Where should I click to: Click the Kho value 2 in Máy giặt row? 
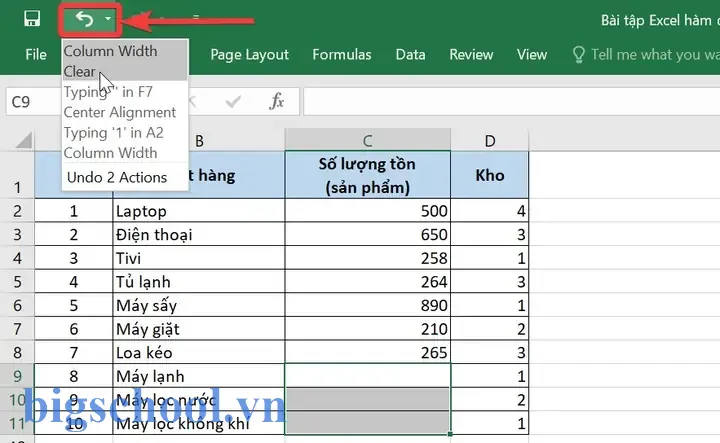[x=489, y=329]
